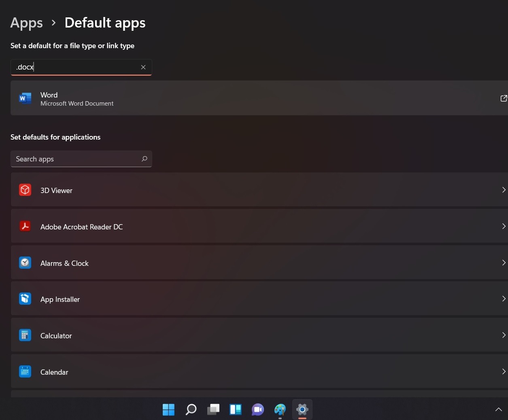Click the chevron at bottom right corner
The image size is (508, 420).
499,409
